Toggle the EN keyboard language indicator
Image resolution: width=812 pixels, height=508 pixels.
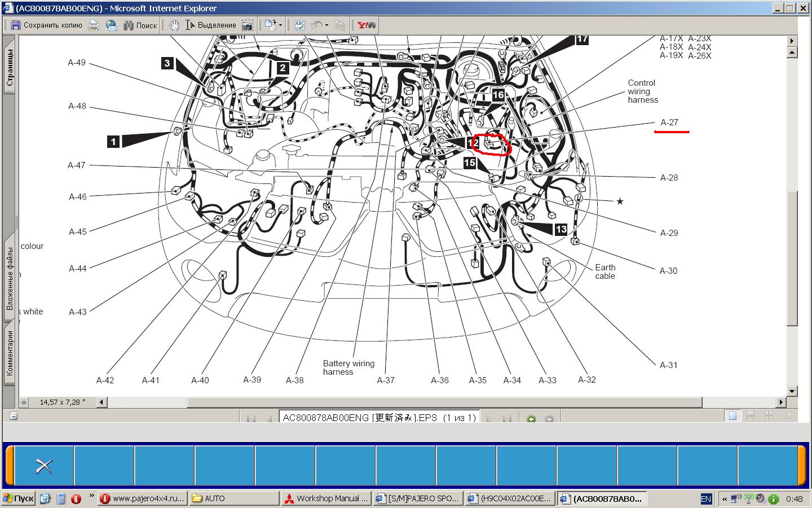tap(705, 499)
